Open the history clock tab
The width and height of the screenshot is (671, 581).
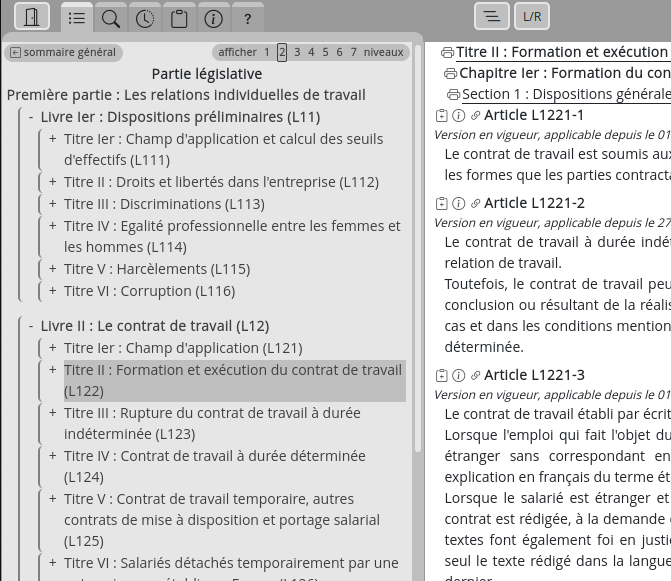(145, 19)
